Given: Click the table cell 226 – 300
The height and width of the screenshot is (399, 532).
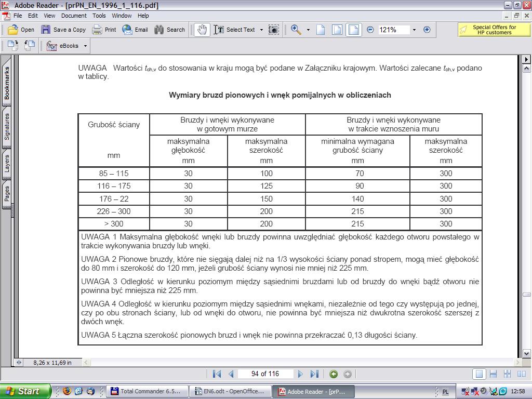Looking at the screenshot, I should pos(114,211).
